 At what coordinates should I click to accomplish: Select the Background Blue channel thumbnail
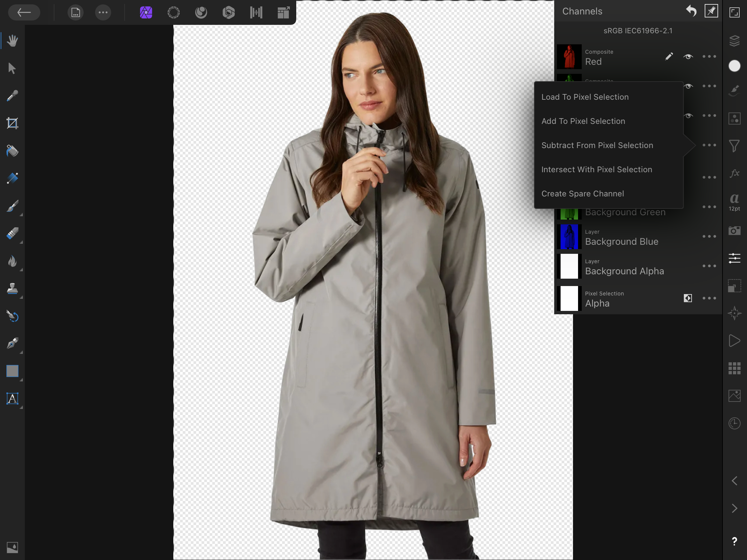569,237
